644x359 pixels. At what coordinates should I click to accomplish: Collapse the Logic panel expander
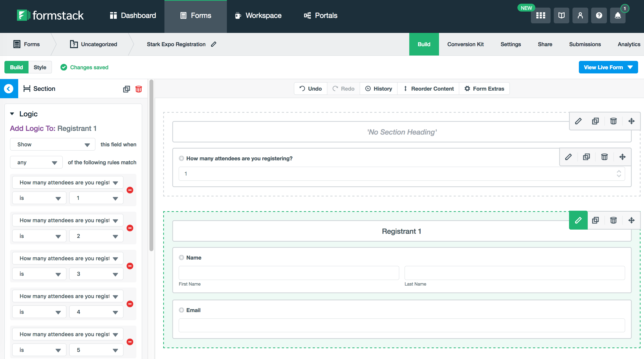pyautogui.click(x=12, y=114)
